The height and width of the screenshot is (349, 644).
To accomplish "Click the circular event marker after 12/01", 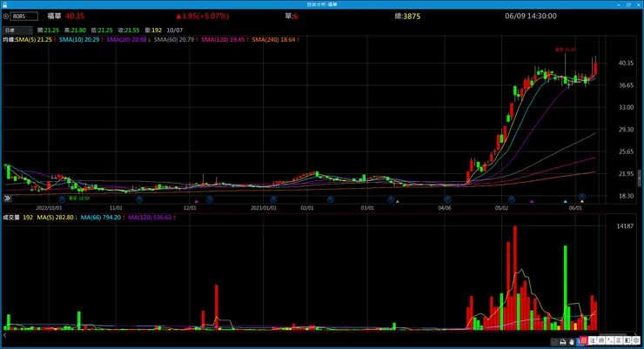I will tap(210, 199).
